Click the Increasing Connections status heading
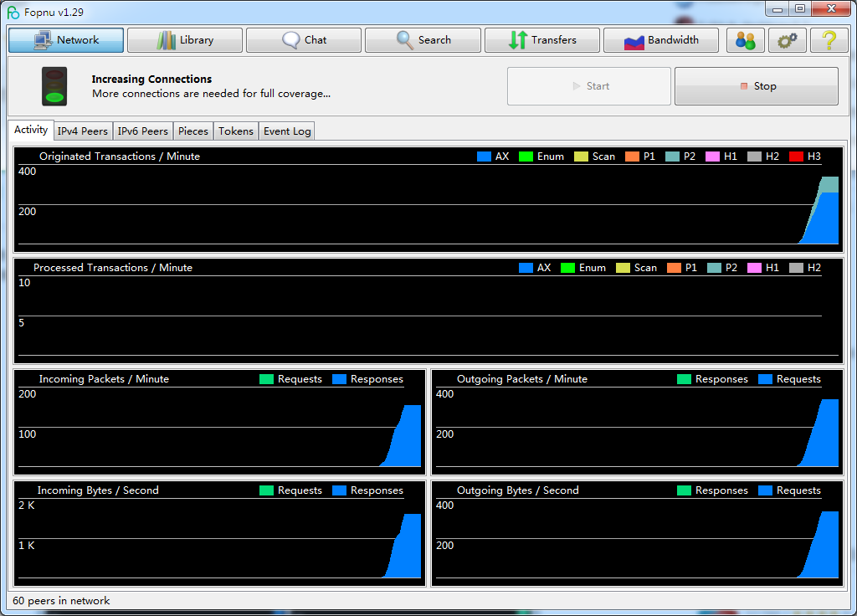Image resolution: width=857 pixels, height=616 pixels. pos(151,80)
